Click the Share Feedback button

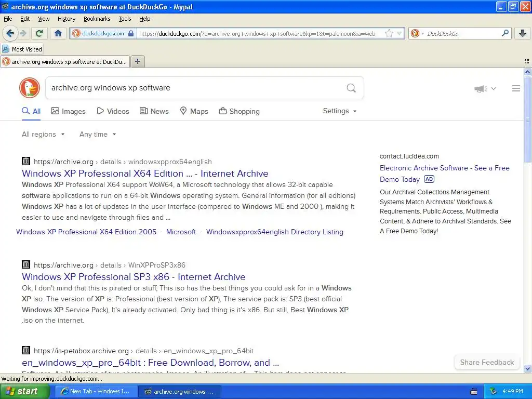pos(487,362)
